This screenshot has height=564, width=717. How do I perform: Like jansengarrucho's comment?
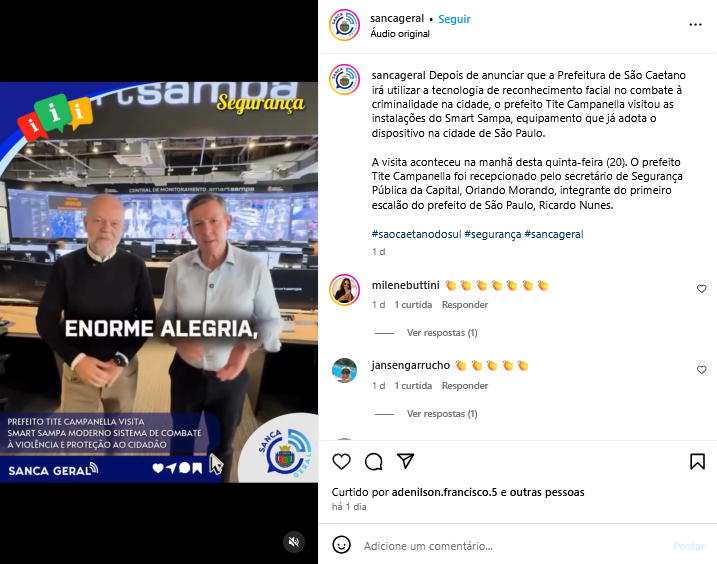pyautogui.click(x=701, y=370)
